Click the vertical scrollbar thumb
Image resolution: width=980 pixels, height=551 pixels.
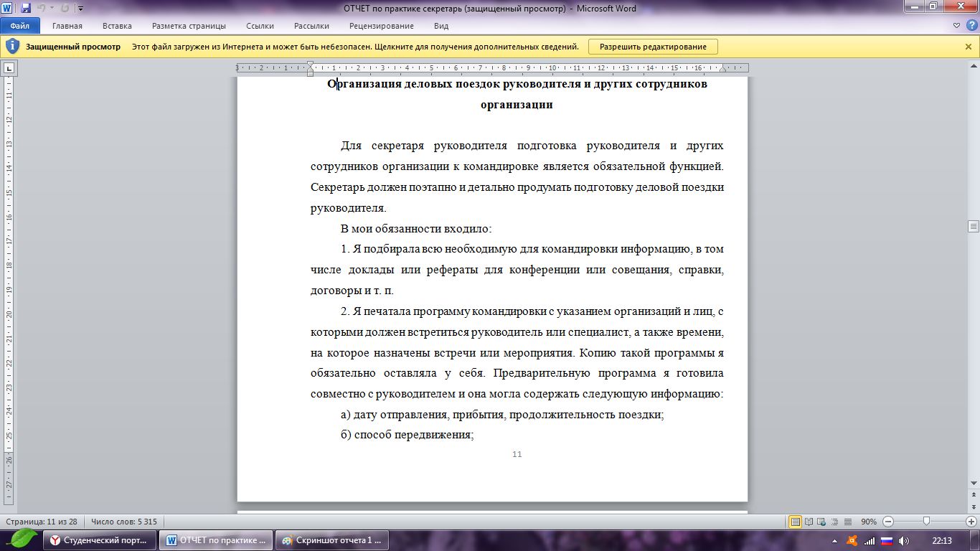click(974, 226)
